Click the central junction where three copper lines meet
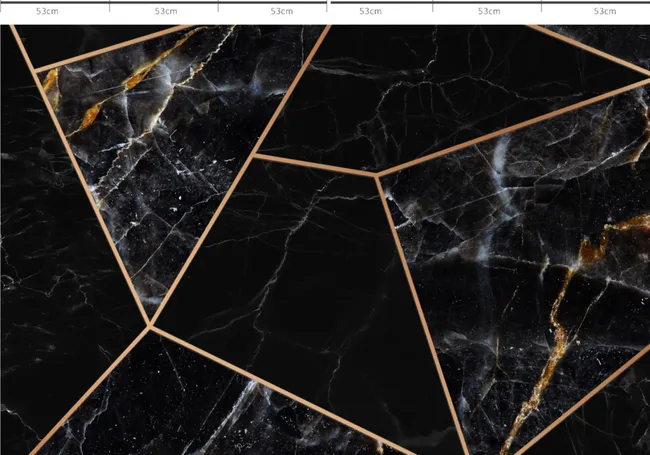 tap(376, 174)
